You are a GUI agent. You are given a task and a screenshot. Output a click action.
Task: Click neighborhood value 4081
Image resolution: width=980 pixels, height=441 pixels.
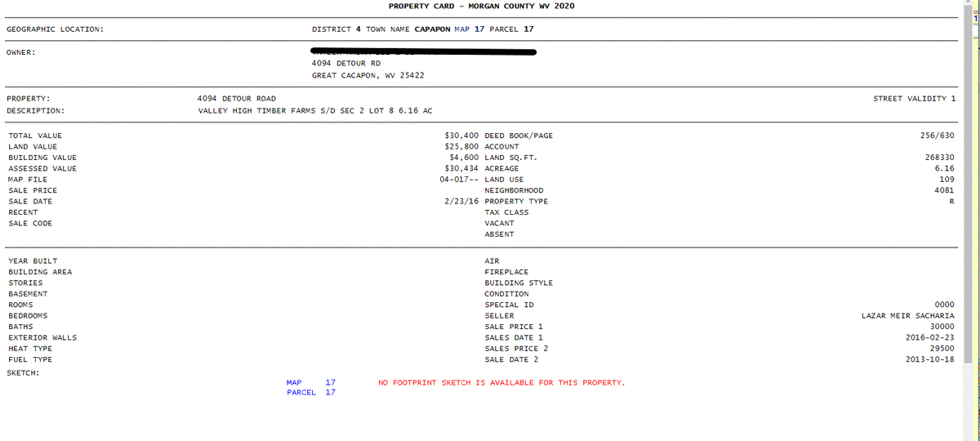945,190
